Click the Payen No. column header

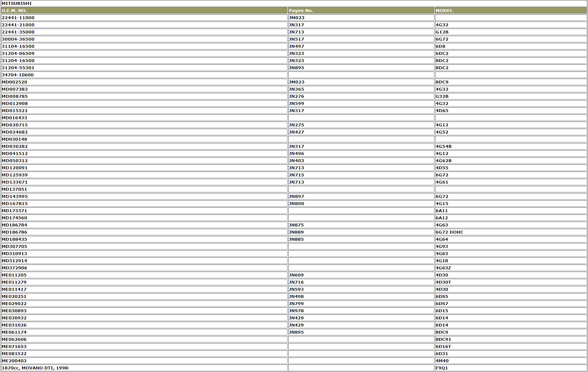(x=361, y=10)
